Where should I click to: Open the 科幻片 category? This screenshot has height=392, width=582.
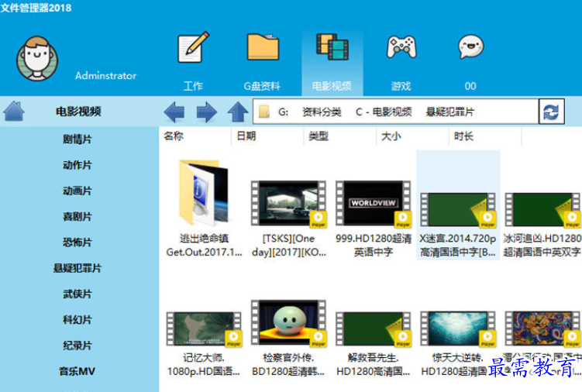tap(77, 320)
